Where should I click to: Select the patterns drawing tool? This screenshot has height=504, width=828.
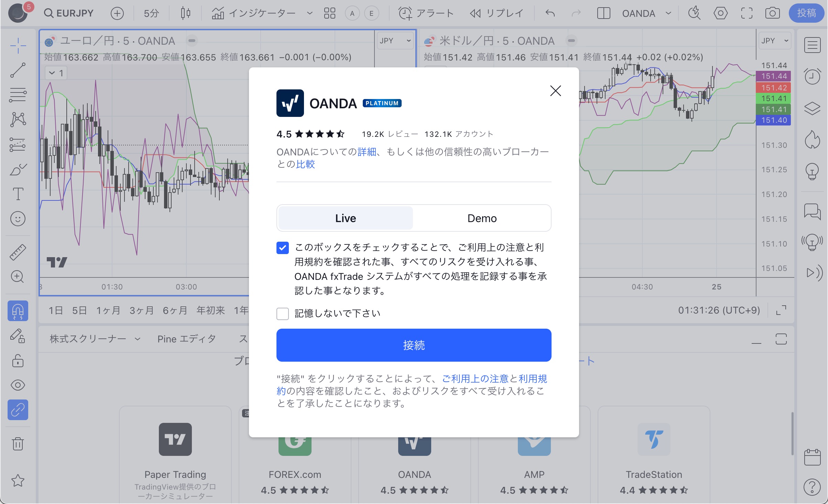tap(18, 120)
